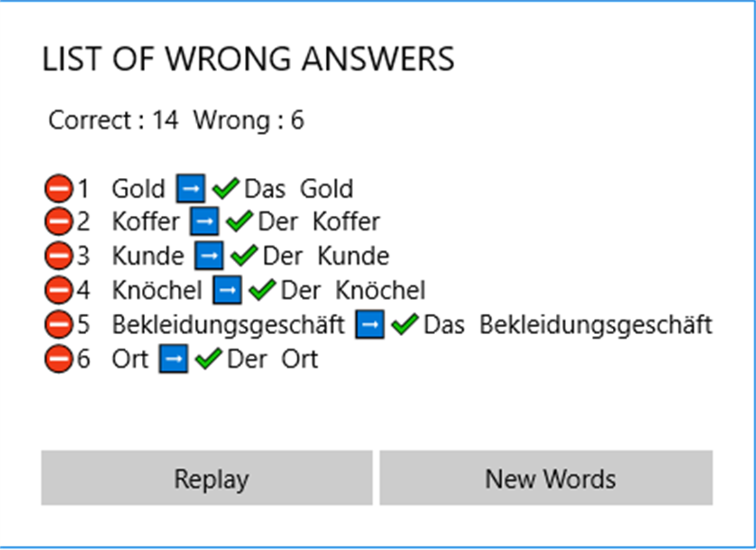The image size is (756, 550).
Task: Click the green checkmark before Das Gold
Action: point(225,189)
